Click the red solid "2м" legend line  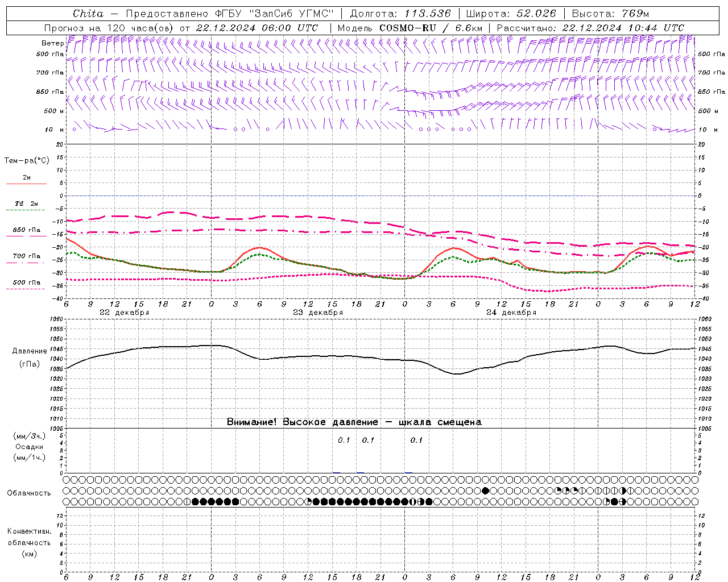[26, 184]
